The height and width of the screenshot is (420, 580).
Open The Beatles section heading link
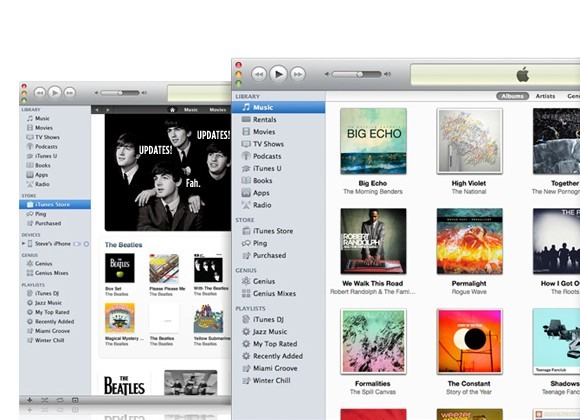coord(123,245)
